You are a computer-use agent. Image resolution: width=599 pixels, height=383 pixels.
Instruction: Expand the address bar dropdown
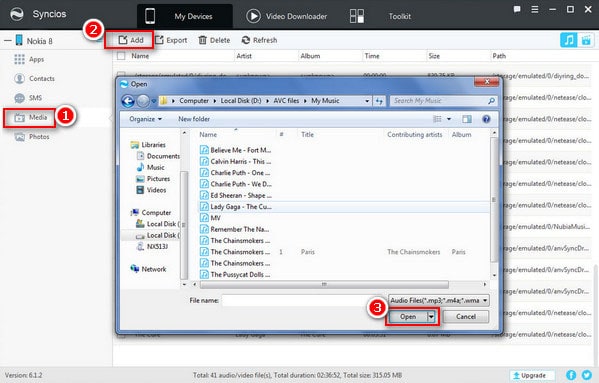point(367,101)
